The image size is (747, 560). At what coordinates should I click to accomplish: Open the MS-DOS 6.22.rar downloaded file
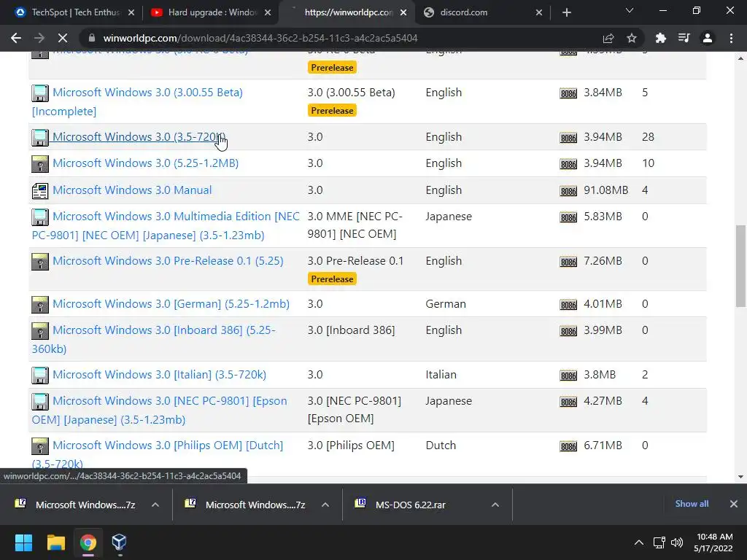point(410,505)
